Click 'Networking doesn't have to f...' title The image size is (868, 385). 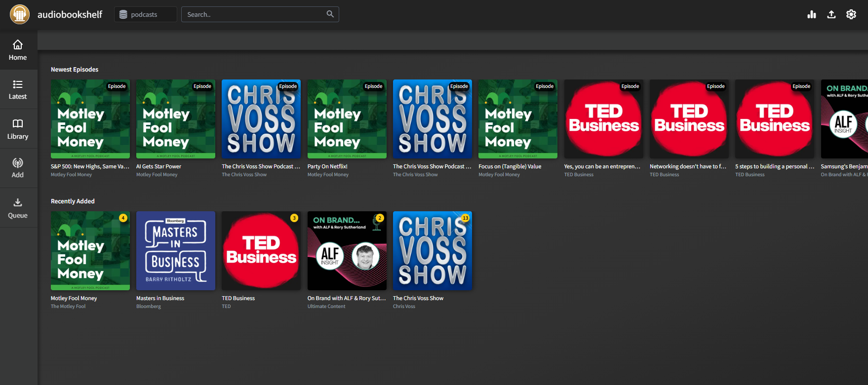[688, 167]
